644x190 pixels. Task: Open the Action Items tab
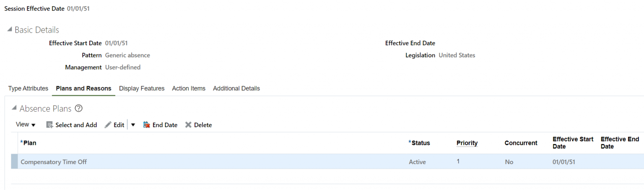click(189, 88)
